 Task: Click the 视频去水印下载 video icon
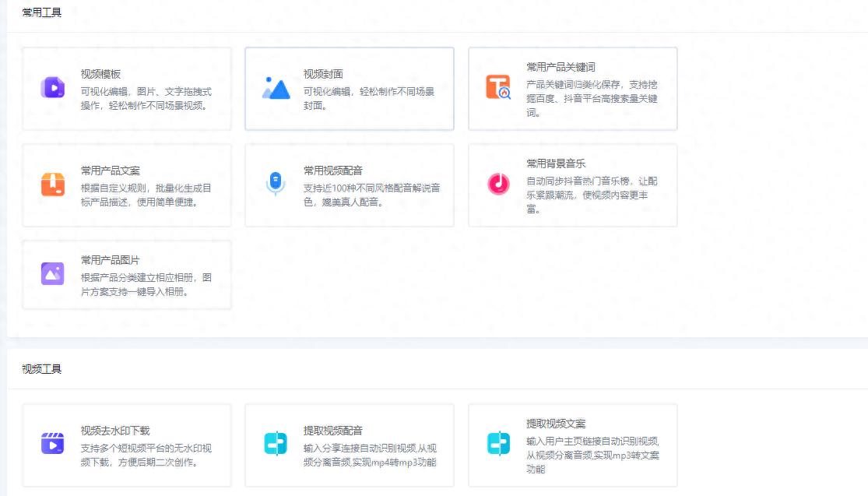(51, 445)
